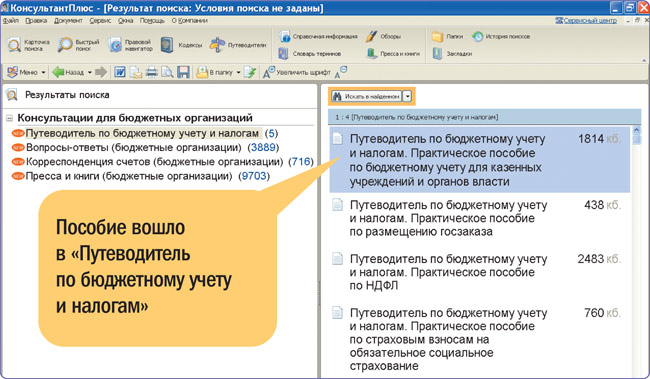Click the document with green lightning icon
Viewport: 650px width, 379px height.
coord(250,72)
